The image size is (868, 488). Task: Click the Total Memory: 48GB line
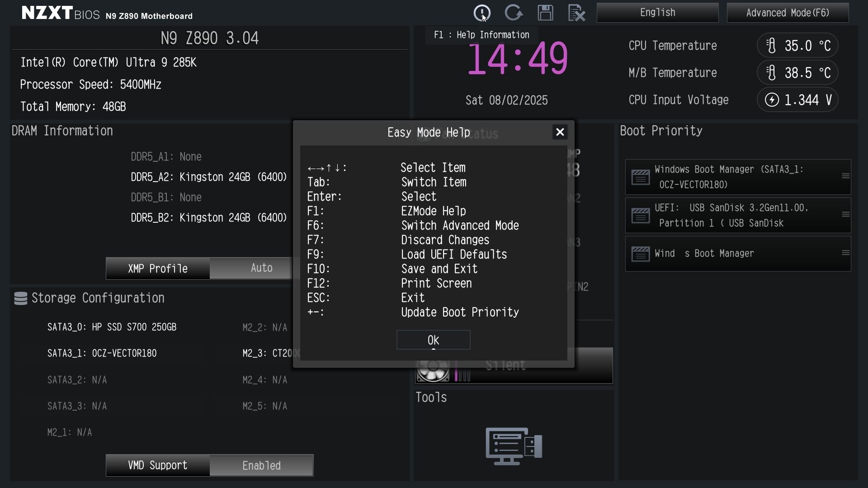(x=73, y=107)
